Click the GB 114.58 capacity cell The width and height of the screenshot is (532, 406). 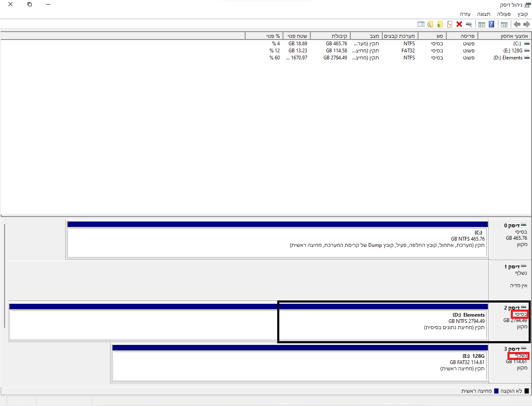pos(336,51)
